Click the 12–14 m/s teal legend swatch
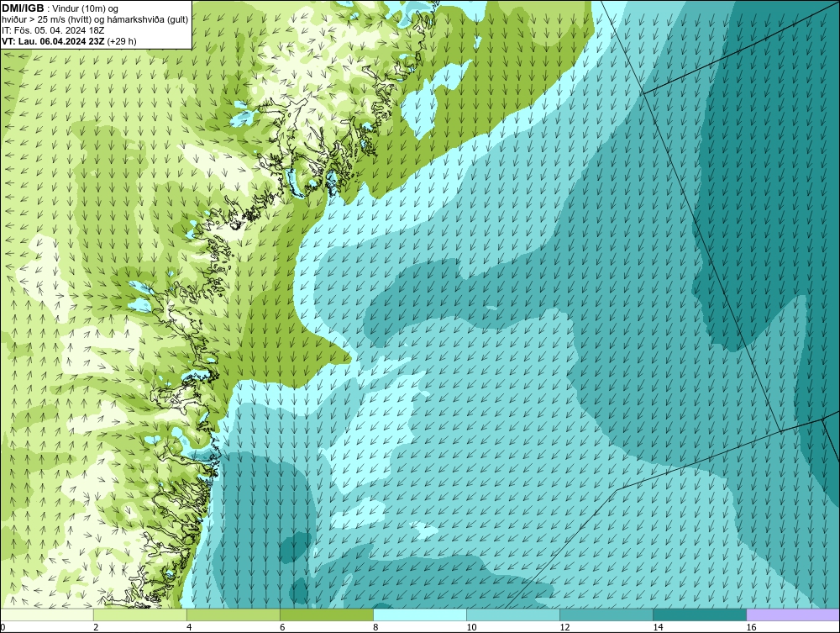 (x=606, y=615)
